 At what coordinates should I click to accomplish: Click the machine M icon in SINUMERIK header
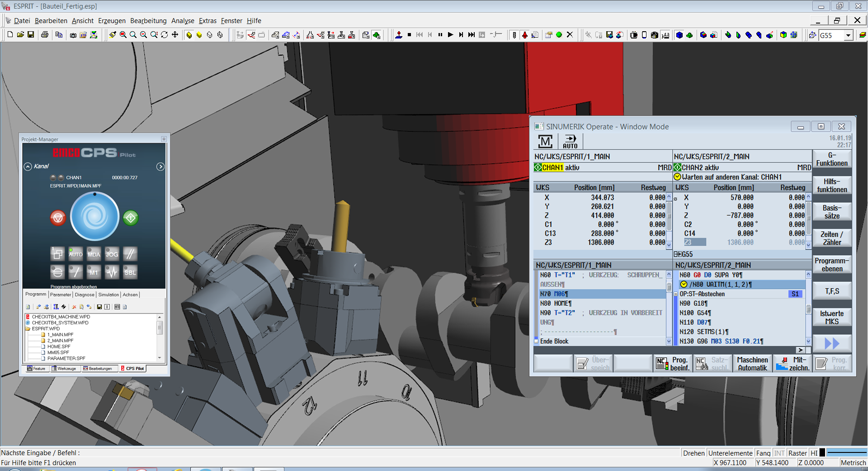[x=546, y=142]
